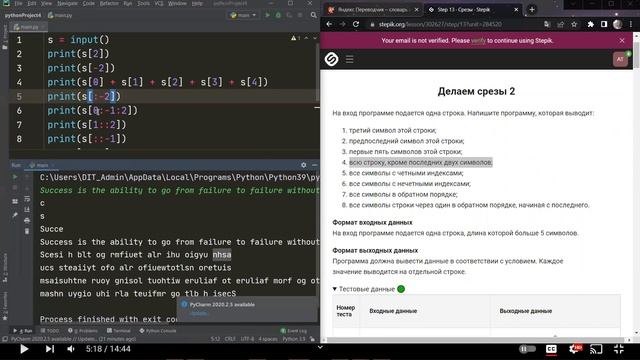Open the Python Console tool window

(x=158, y=331)
